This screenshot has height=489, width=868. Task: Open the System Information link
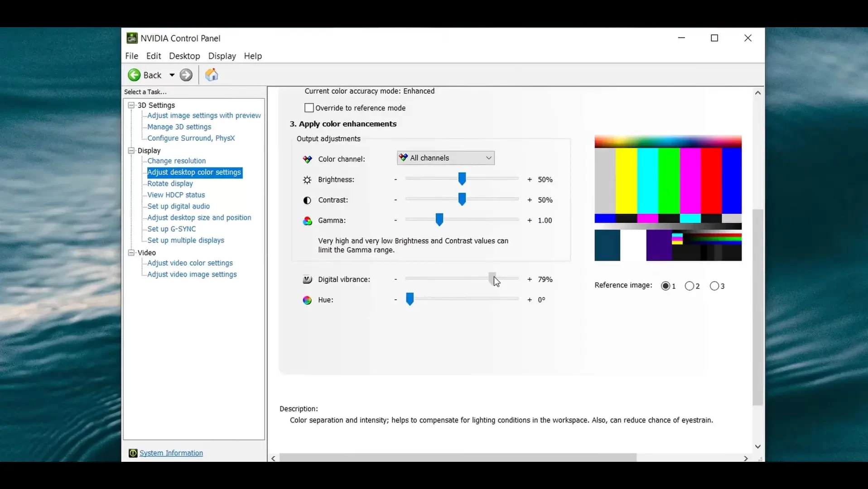(x=171, y=453)
